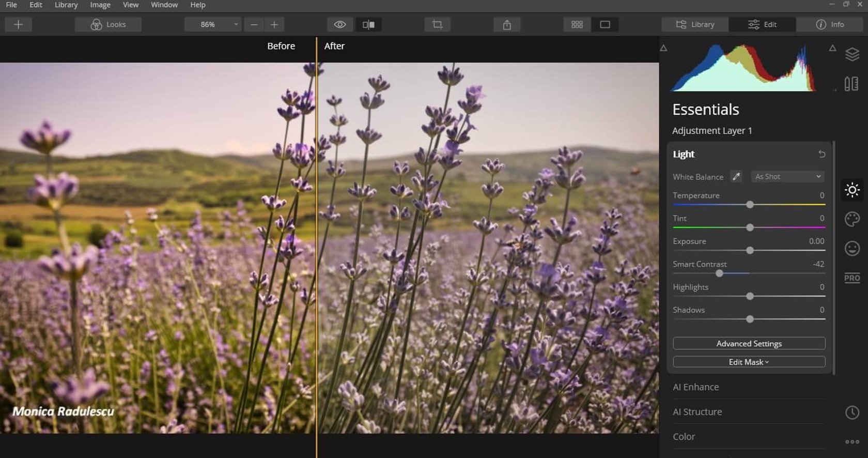Screen dimensions: 868x458
Task: Open the History clock icon
Action: pos(852,412)
